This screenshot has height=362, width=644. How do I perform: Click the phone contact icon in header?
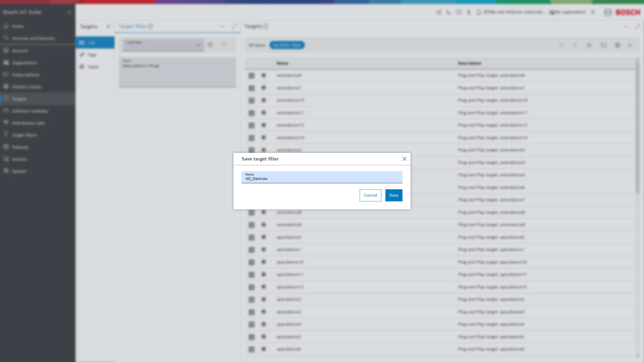click(x=449, y=12)
